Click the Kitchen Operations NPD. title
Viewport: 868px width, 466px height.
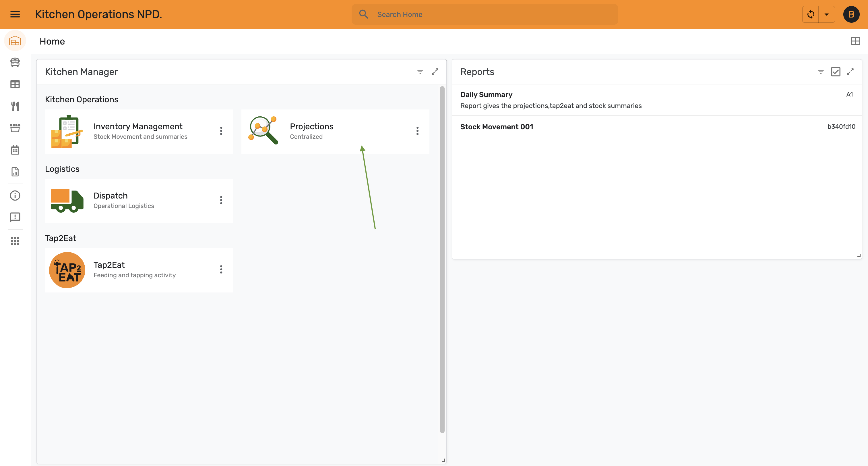(98, 14)
